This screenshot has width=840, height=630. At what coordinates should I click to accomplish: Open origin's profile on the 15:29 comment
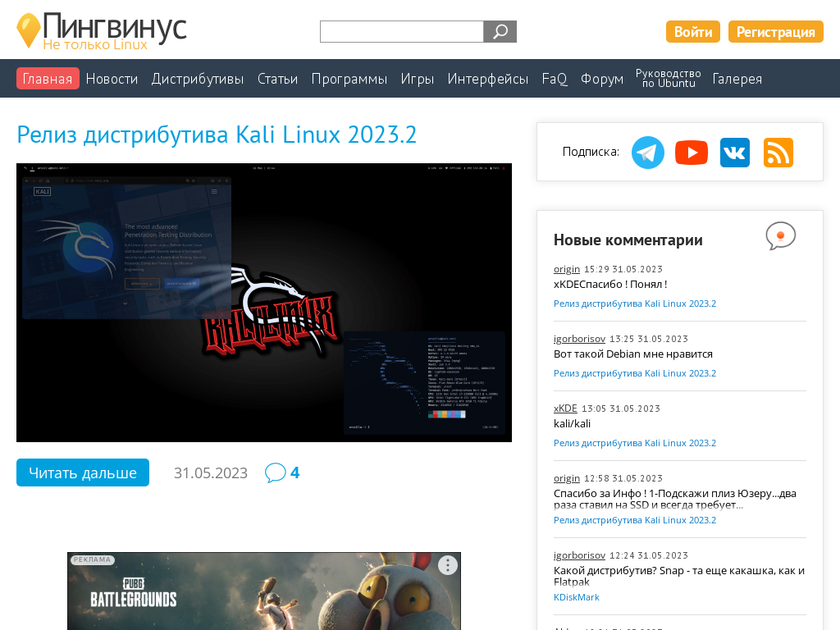(x=567, y=269)
